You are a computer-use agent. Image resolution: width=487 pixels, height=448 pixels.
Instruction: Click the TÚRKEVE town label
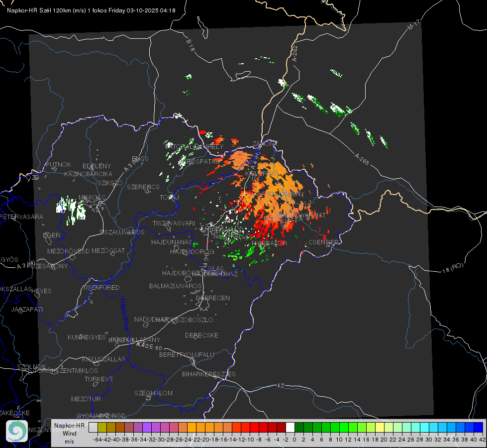click(x=98, y=379)
